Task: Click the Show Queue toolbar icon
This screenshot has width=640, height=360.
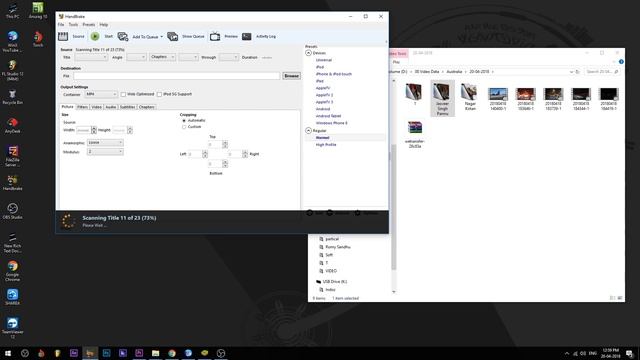Action: [x=173, y=36]
